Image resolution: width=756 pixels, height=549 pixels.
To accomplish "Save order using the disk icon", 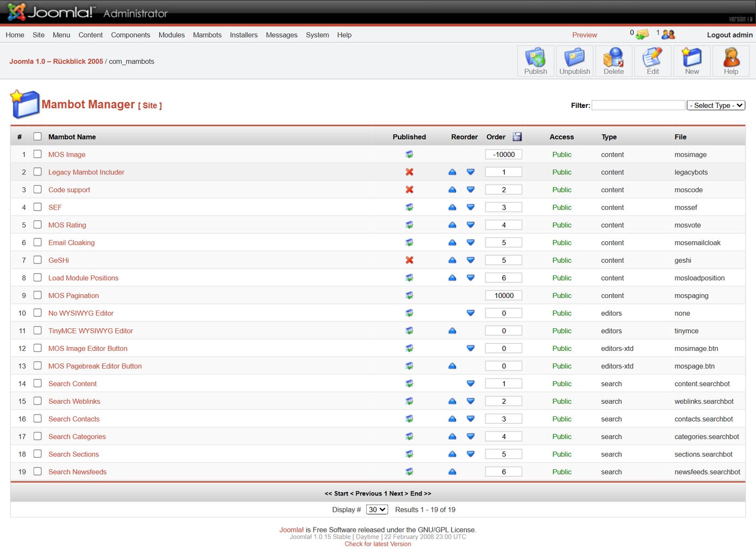I will pyautogui.click(x=517, y=137).
